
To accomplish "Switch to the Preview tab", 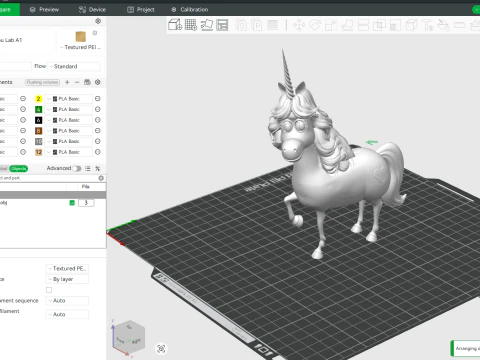I will pos(44,10).
